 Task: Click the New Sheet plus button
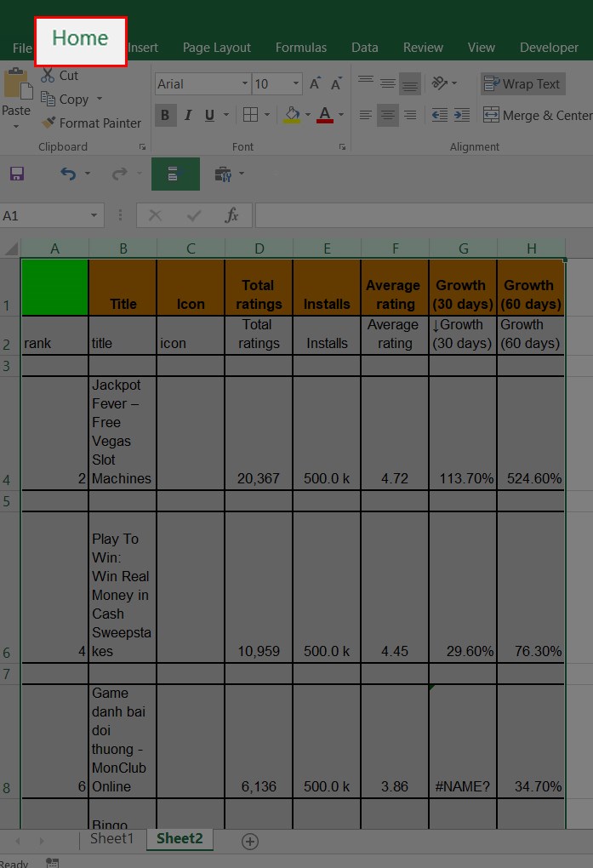coord(250,842)
